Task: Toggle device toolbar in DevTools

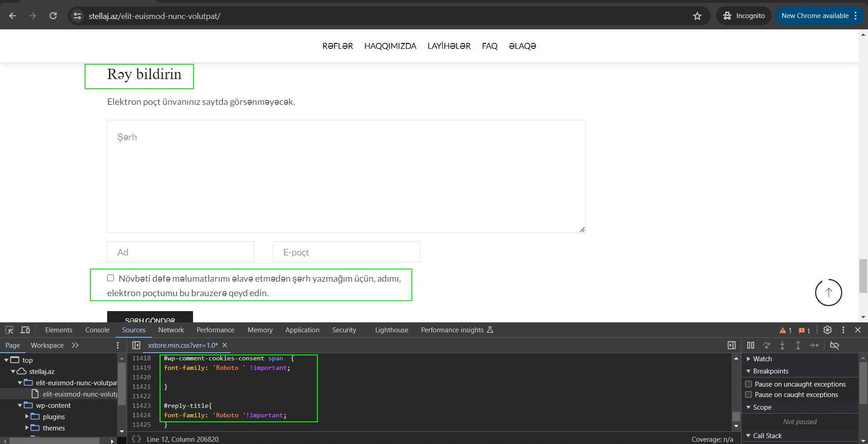Action: click(x=25, y=330)
